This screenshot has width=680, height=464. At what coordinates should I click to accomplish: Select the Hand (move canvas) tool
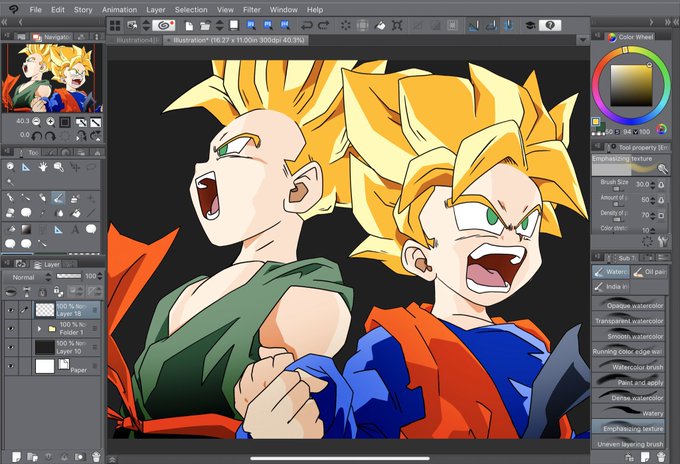click(42, 167)
